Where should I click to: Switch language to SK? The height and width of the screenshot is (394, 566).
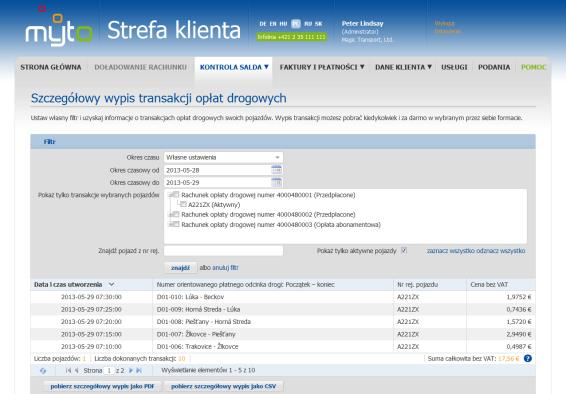[318, 24]
